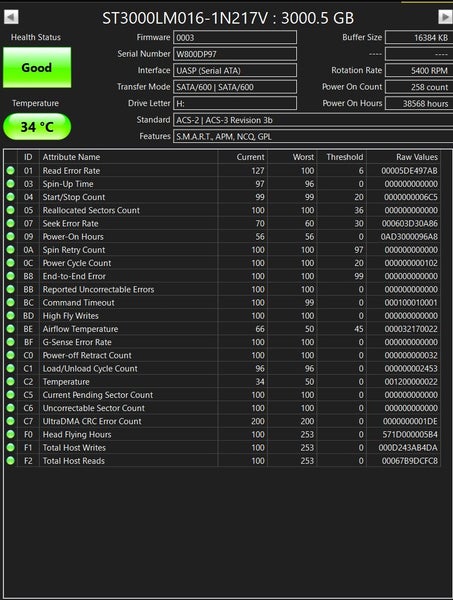The height and width of the screenshot is (600, 453).
Task: Select Rotation Rate value 5400 RPM
Action: pyautogui.click(x=419, y=70)
